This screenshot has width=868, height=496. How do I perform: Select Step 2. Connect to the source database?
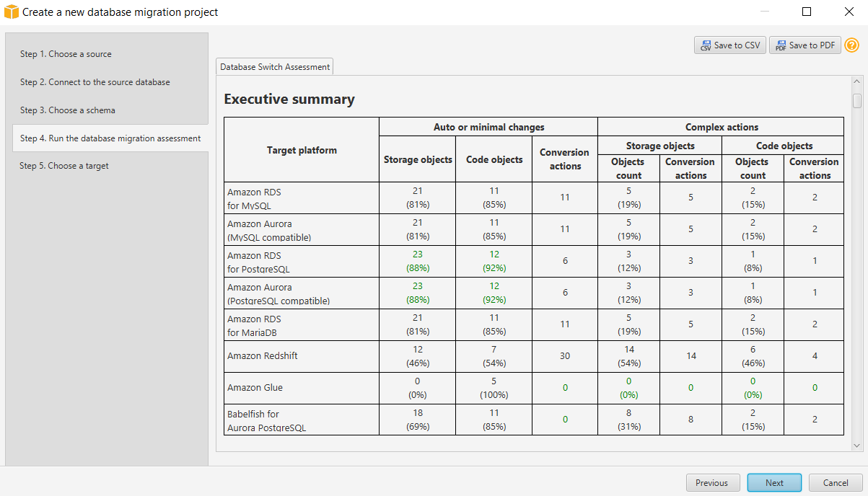click(95, 82)
